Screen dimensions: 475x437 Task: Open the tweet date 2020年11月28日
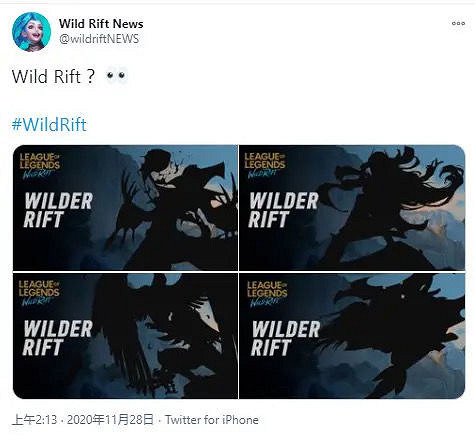(x=110, y=420)
